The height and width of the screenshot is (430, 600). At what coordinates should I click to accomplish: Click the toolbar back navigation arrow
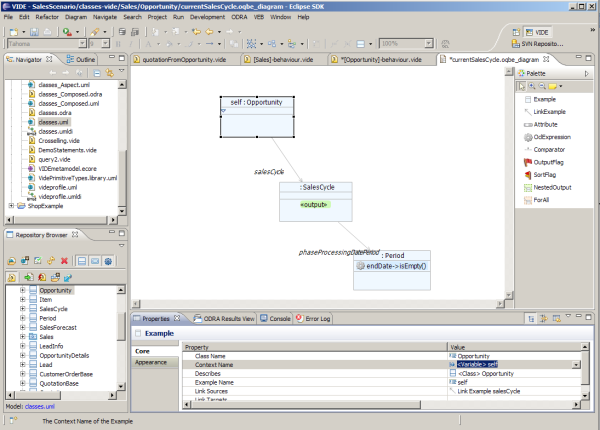pyautogui.click(x=209, y=32)
